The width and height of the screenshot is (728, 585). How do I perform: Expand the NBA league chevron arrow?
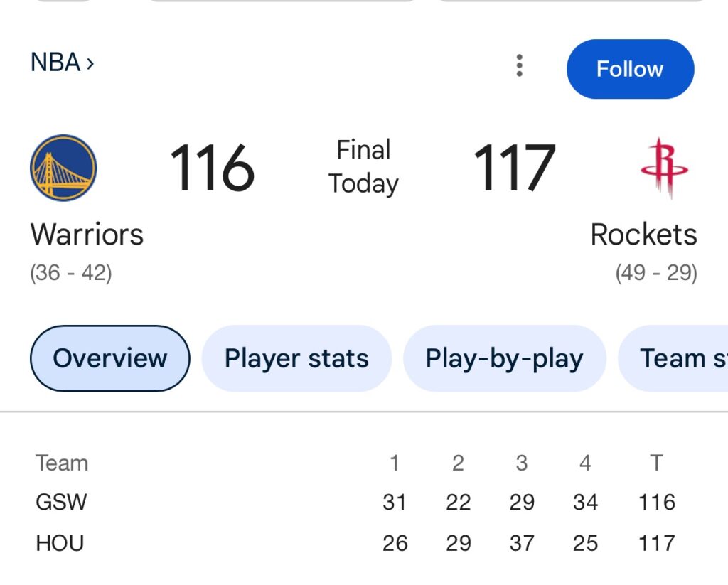tap(90, 63)
